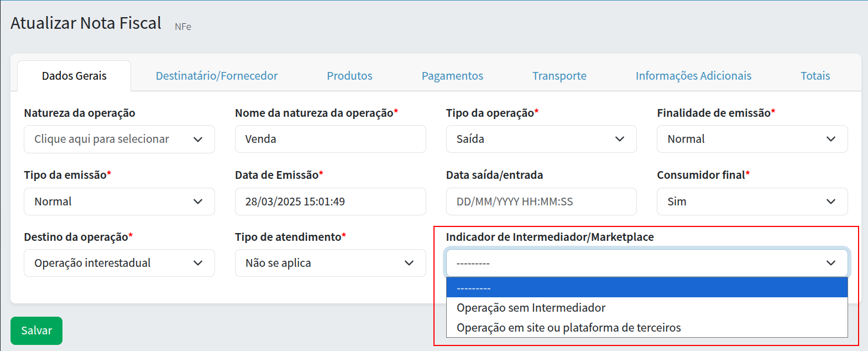This screenshot has width=868, height=351.
Task: Switch to the Dados Gerais tab
Action: [x=74, y=76]
